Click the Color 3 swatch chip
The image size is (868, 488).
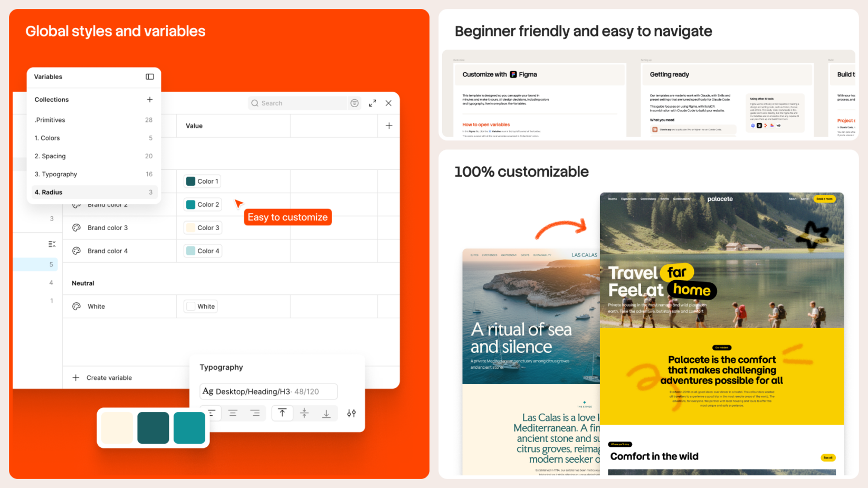tap(203, 227)
